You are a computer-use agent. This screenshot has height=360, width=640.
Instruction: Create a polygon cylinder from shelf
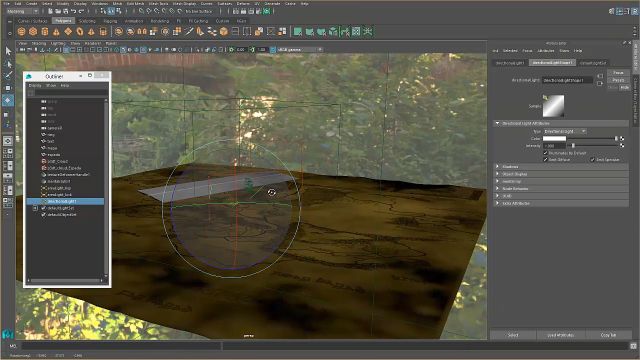click(45, 31)
